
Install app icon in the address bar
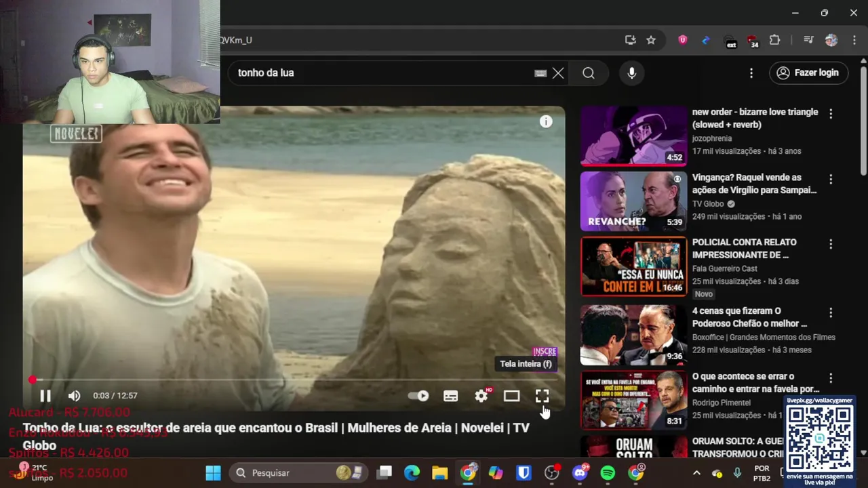(x=630, y=40)
